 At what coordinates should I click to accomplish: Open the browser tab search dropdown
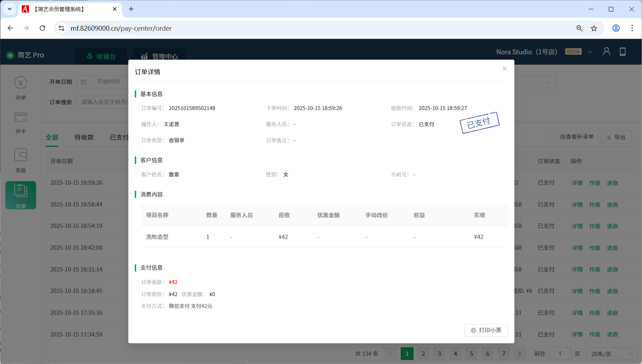click(10, 9)
